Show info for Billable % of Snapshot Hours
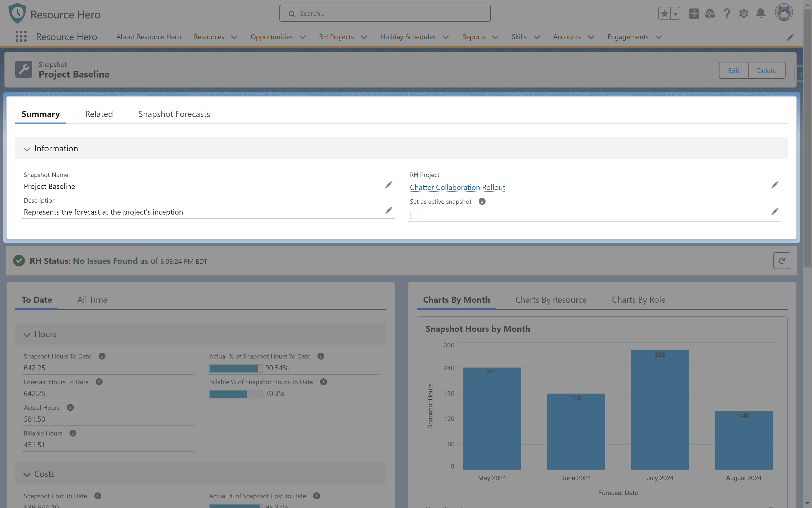The height and width of the screenshot is (508, 812). pyautogui.click(x=324, y=382)
